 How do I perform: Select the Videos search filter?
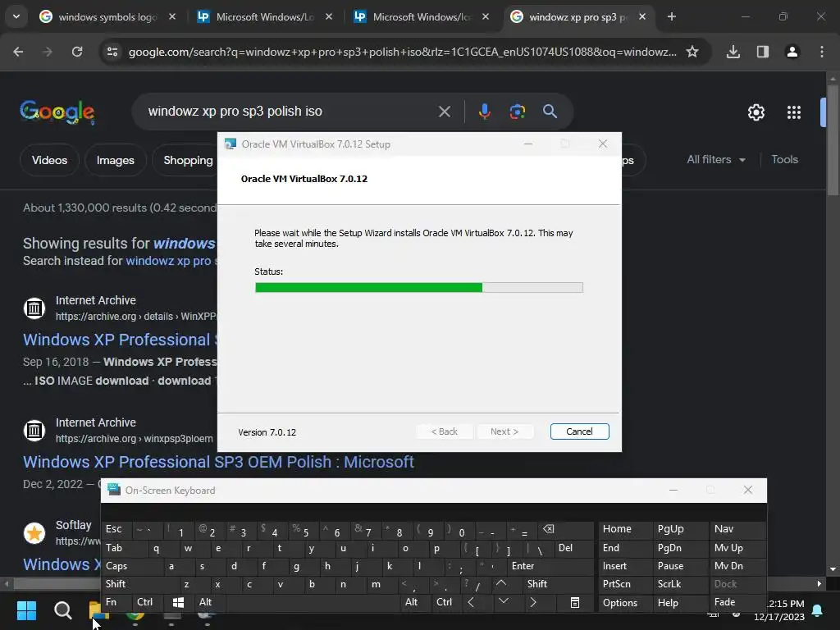49,160
